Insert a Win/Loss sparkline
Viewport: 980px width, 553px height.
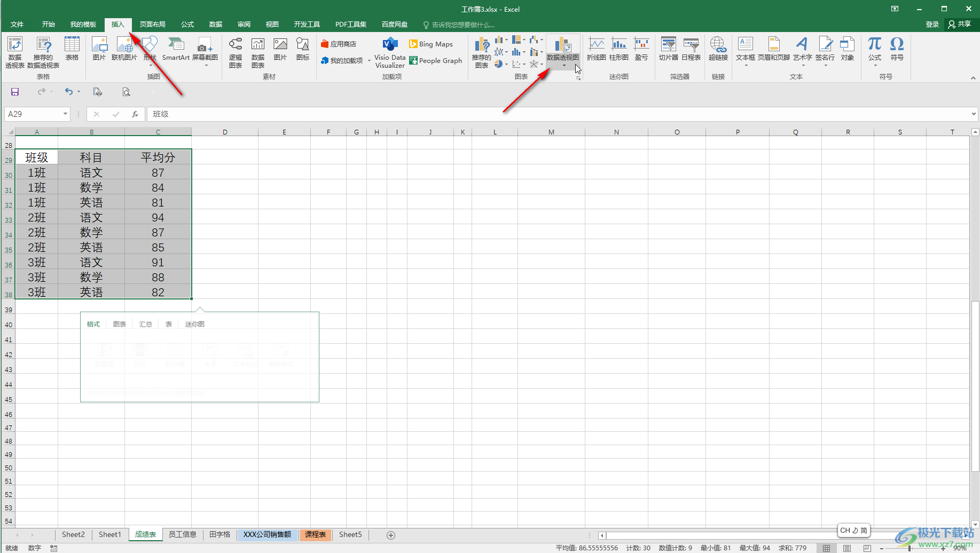pyautogui.click(x=641, y=49)
